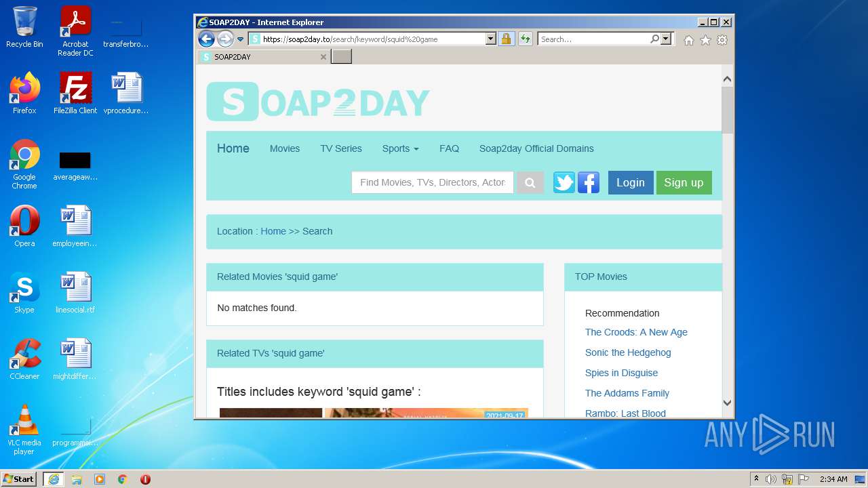The image size is (868, 488).
Task: Open the Favorites star icon
Action: click(x=705, y=40)
